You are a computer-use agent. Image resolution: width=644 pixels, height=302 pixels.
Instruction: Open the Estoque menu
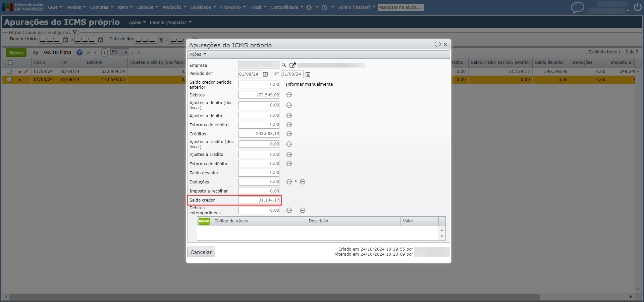click(x=148, y=7)
